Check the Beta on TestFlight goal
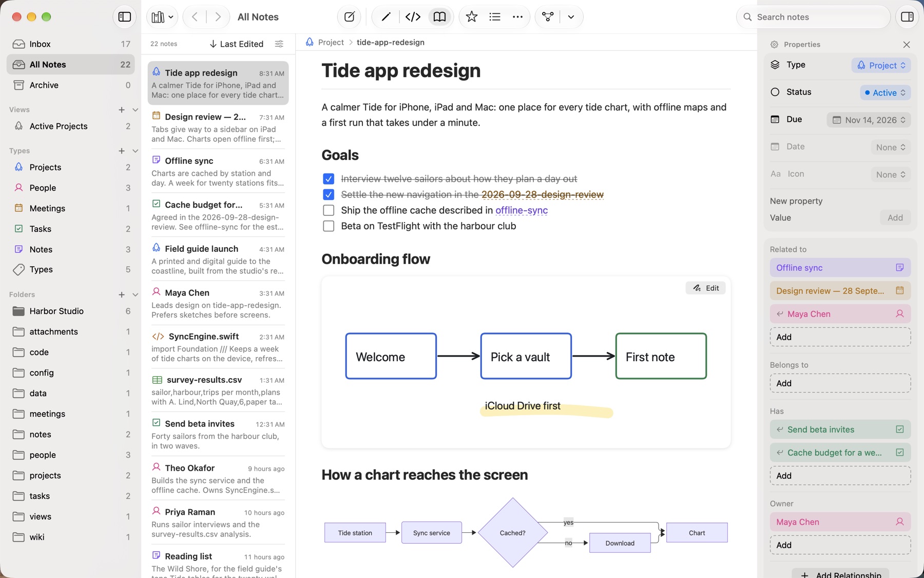The height and width of the screenshot is (578, 924). click(329, 227)
